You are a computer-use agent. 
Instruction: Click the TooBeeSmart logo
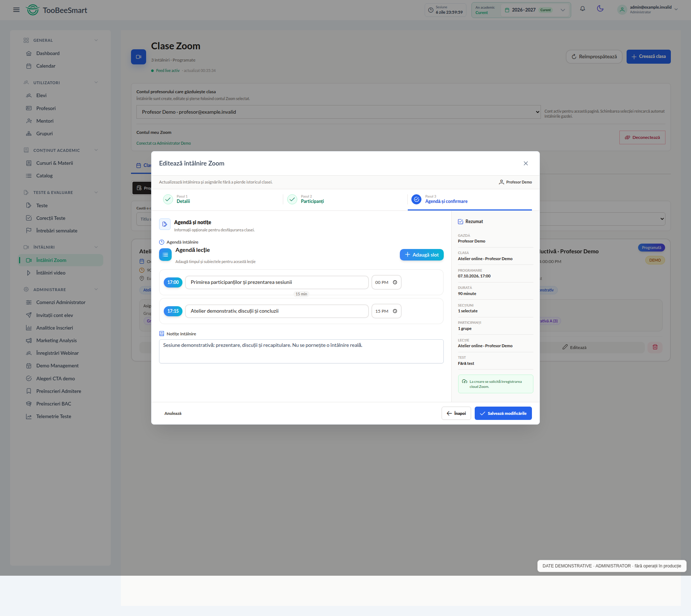pyautogui.click(x=57, y=10)
